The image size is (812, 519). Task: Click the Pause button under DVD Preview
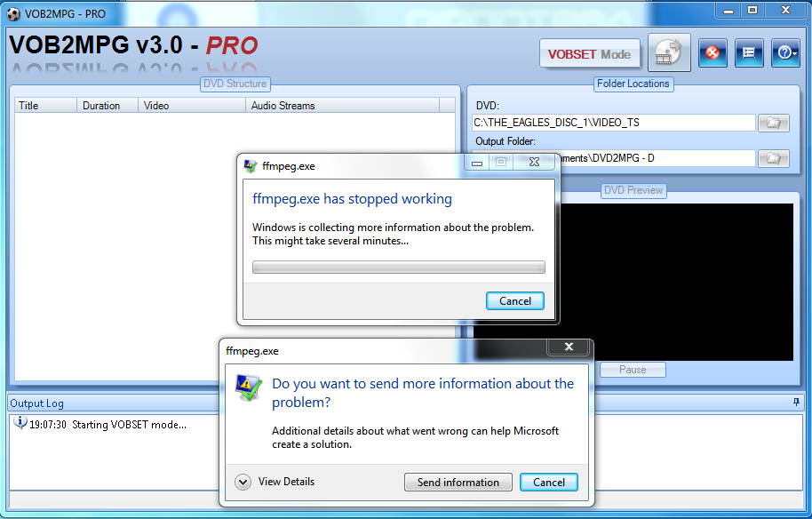click(633, 370)
